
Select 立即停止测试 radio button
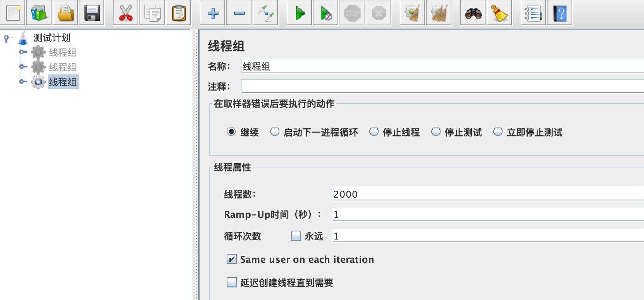[498, 132]
